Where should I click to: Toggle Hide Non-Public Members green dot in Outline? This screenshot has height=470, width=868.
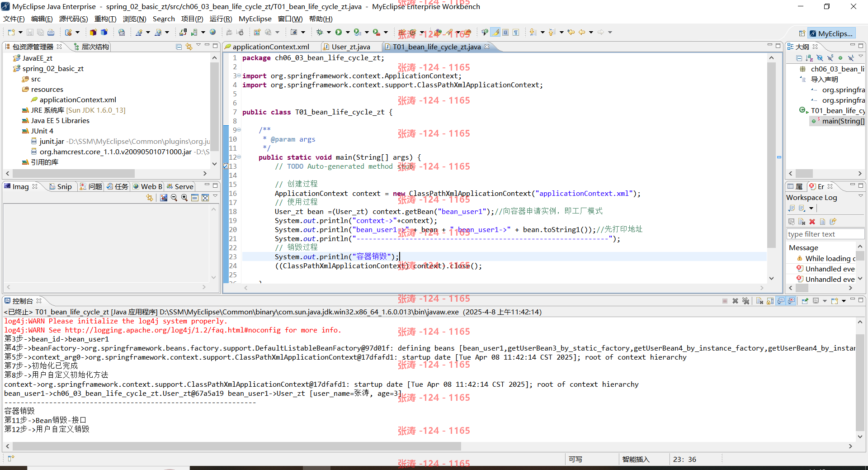[840, 58]
